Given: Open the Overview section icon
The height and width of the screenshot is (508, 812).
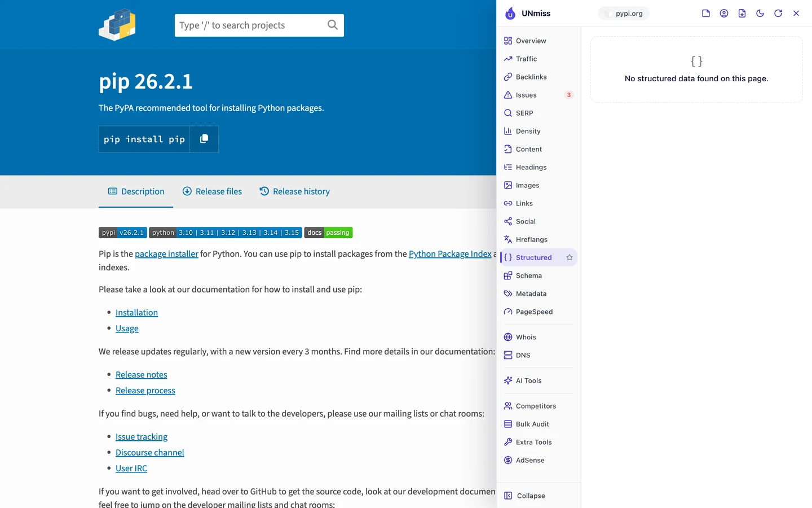Looking at the screenshot, I should (508, 41).
